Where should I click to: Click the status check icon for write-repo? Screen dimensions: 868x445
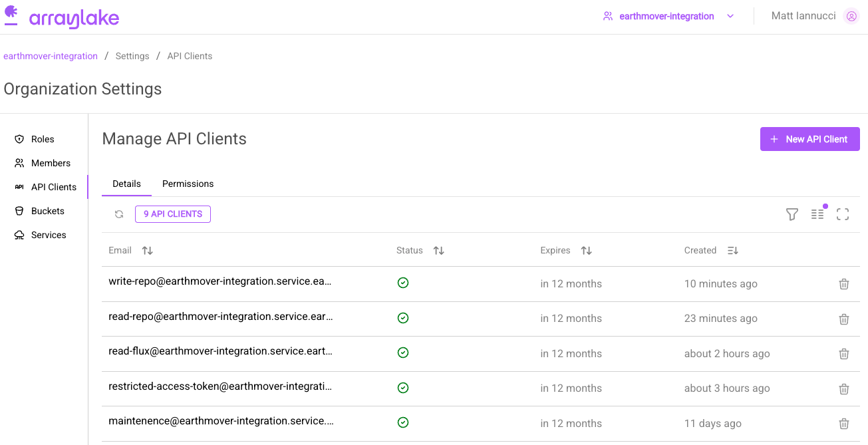point(402,283)
